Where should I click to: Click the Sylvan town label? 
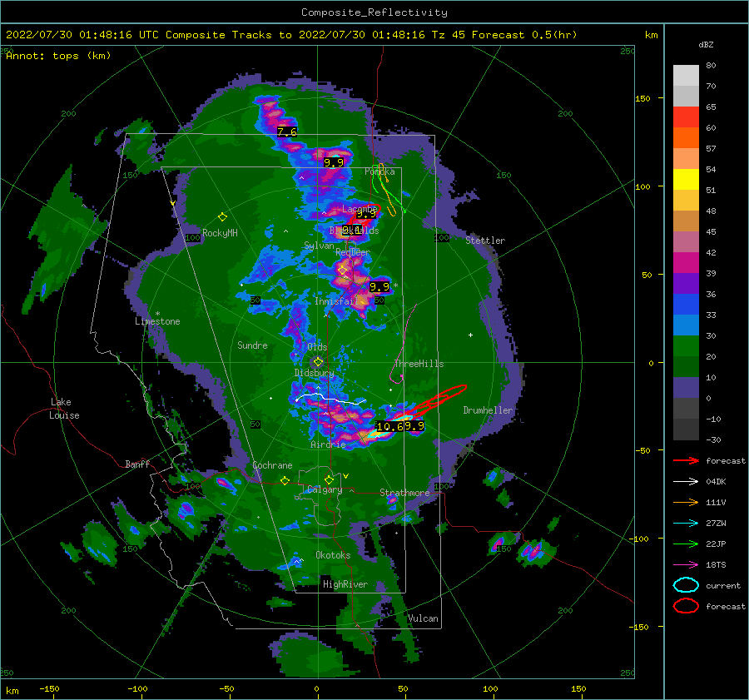coord(319,246)
